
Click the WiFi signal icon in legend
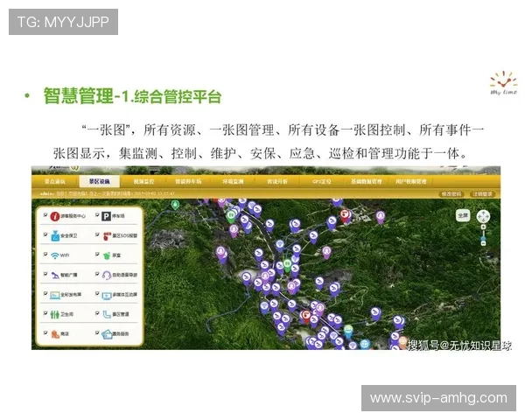(55, 255)
